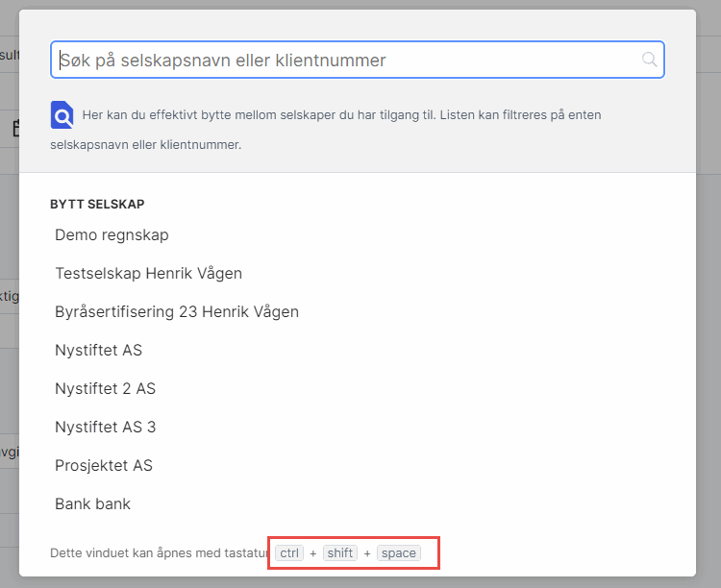721x588 pixels.
Task: Switch to Nystiftet 2 AS
Action: tap(105, 388)
